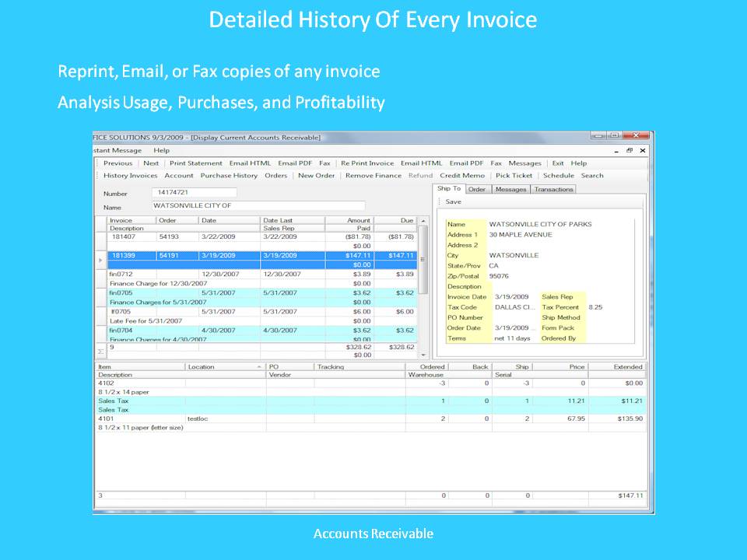The width and height of the screenshot is (747, 560).
Task: Open the Schedule toolbar item
Action: tap(559, 175)
